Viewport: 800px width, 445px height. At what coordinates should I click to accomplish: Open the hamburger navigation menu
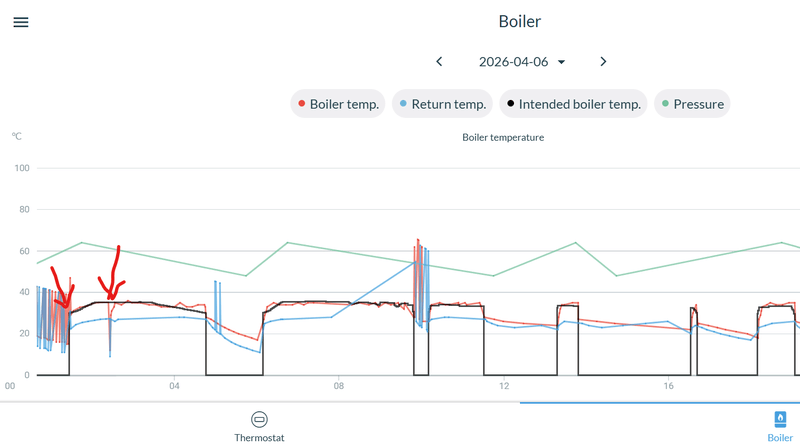click(20, 22)
